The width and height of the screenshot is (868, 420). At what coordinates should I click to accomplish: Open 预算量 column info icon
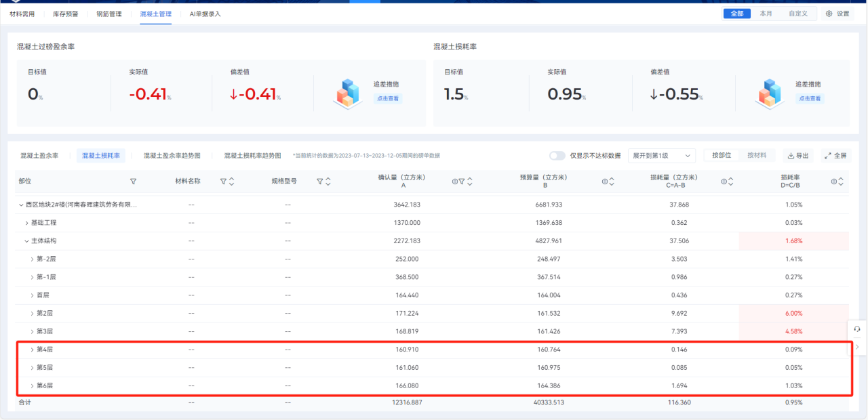coord(604,182)
